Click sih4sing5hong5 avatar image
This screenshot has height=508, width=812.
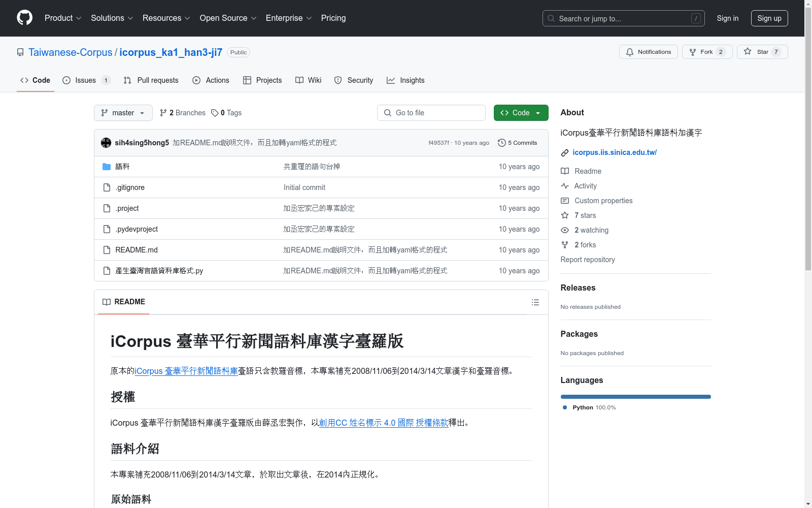coord(106,143)
